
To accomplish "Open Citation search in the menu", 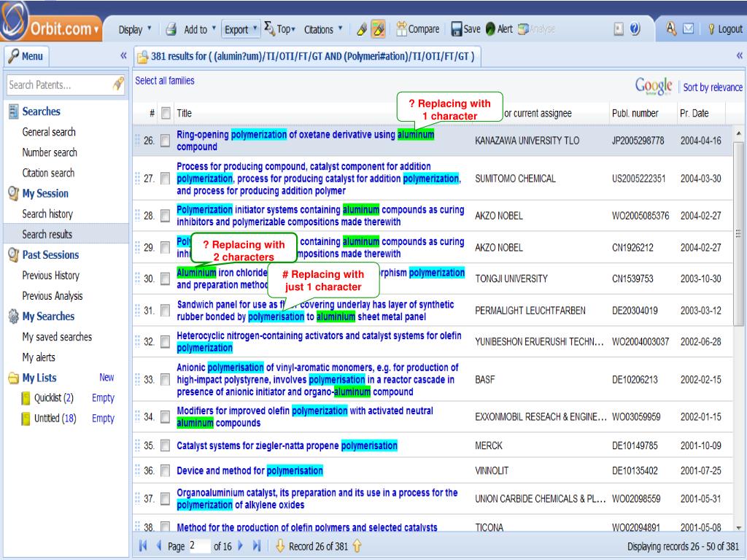I will [48, 173].
